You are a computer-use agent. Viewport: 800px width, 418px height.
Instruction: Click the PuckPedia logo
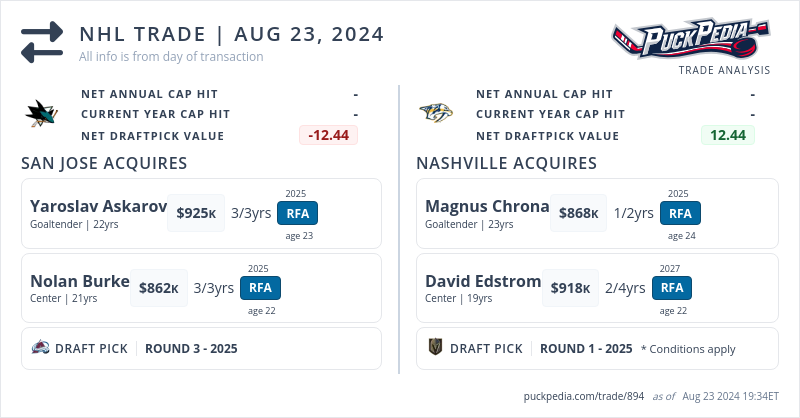(691, 40)
